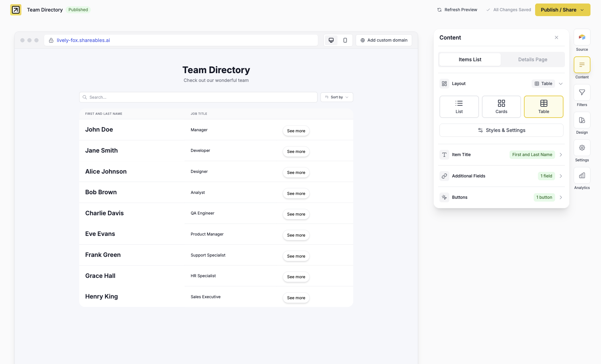
Task: Switch preview to mobile view
Action: pos(345,40)
